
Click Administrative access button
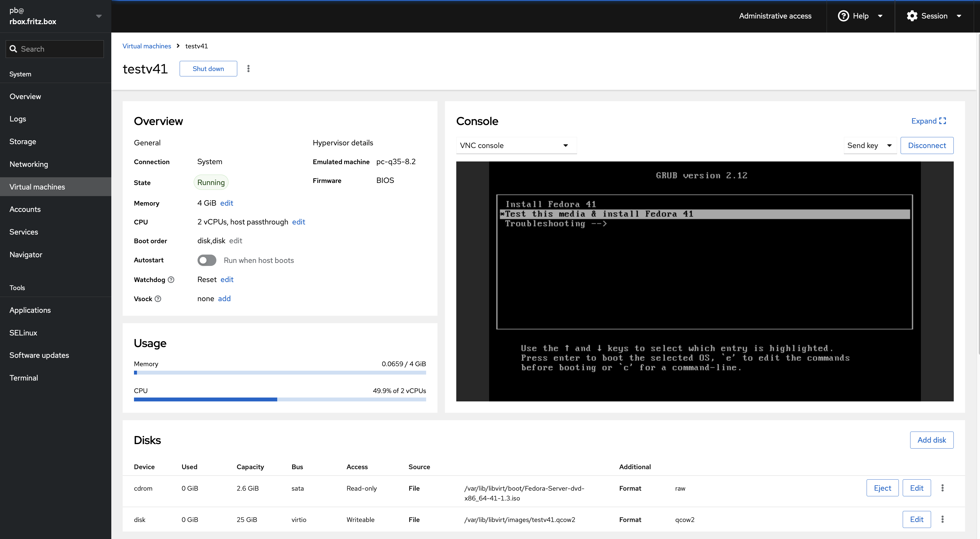click(x=775, y=16)
